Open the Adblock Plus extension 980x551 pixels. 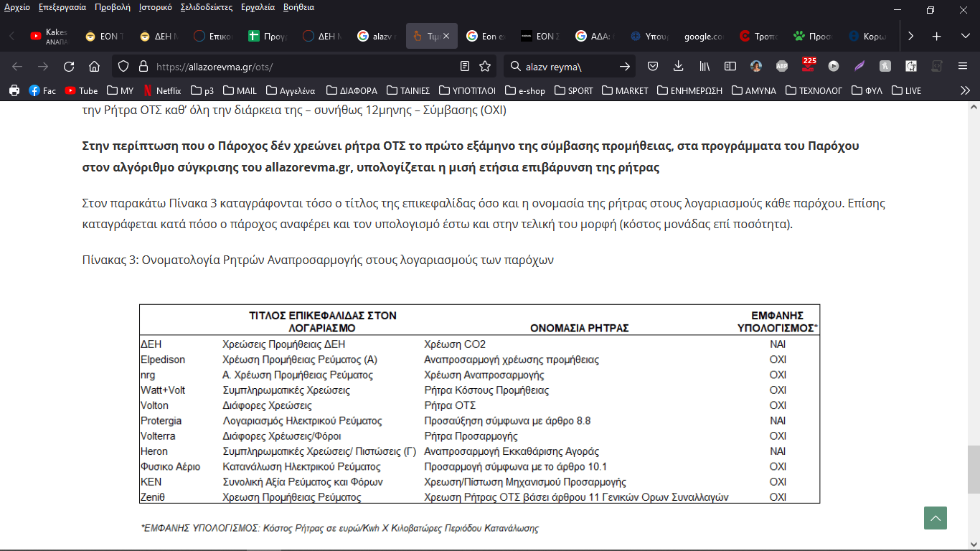782,66
